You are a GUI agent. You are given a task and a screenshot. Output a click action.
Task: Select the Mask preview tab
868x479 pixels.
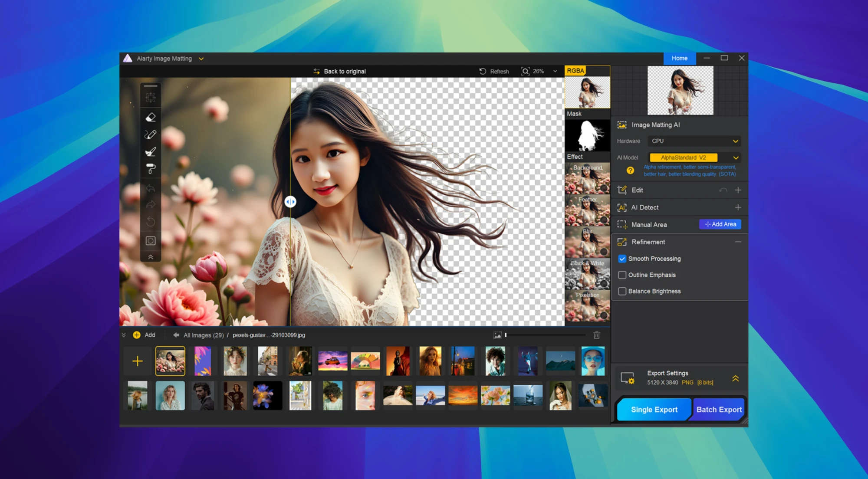coord(587,135)
